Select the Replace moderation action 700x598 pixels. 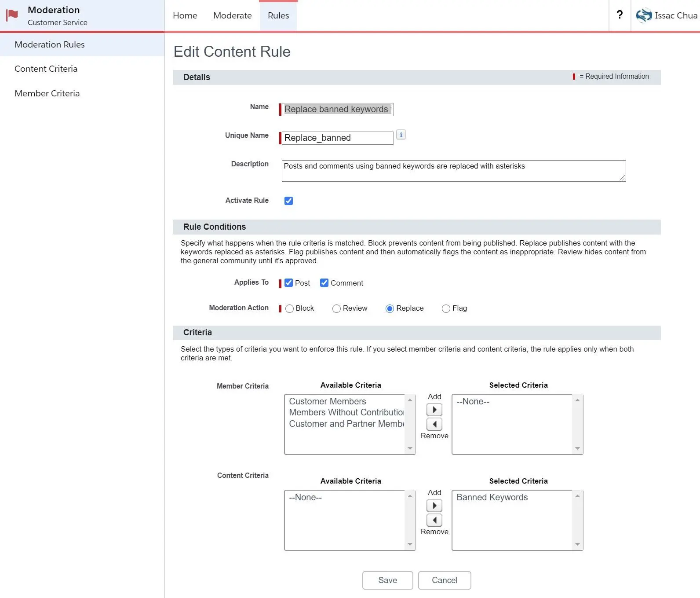click(x=390, y=308)
